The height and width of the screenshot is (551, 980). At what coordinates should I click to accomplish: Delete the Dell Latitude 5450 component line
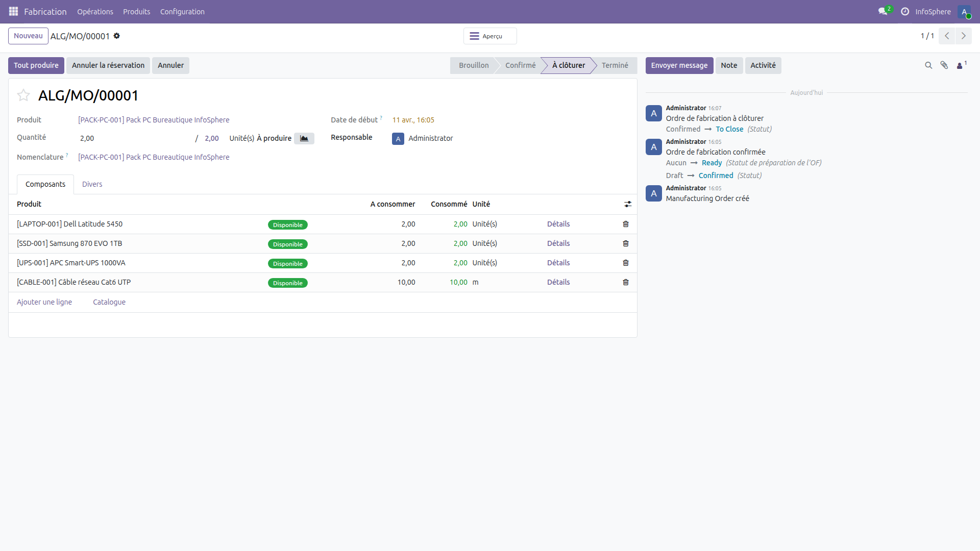[626, 224]
